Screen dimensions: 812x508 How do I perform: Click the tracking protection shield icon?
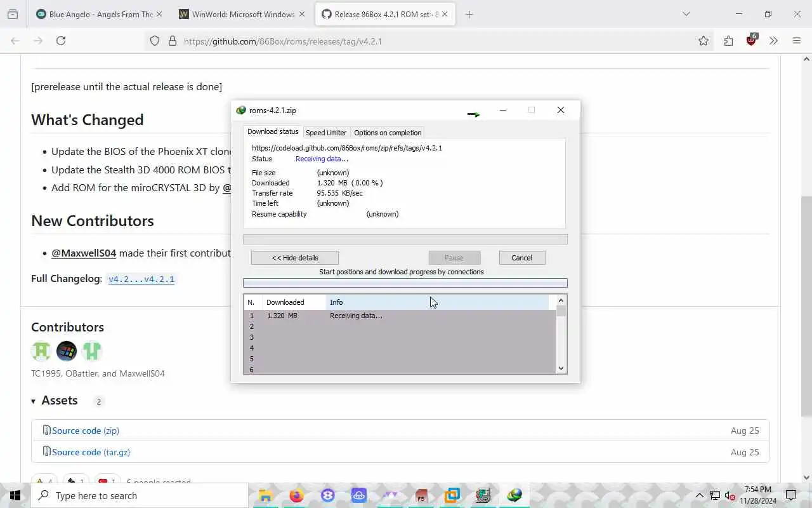click(155, 41)
